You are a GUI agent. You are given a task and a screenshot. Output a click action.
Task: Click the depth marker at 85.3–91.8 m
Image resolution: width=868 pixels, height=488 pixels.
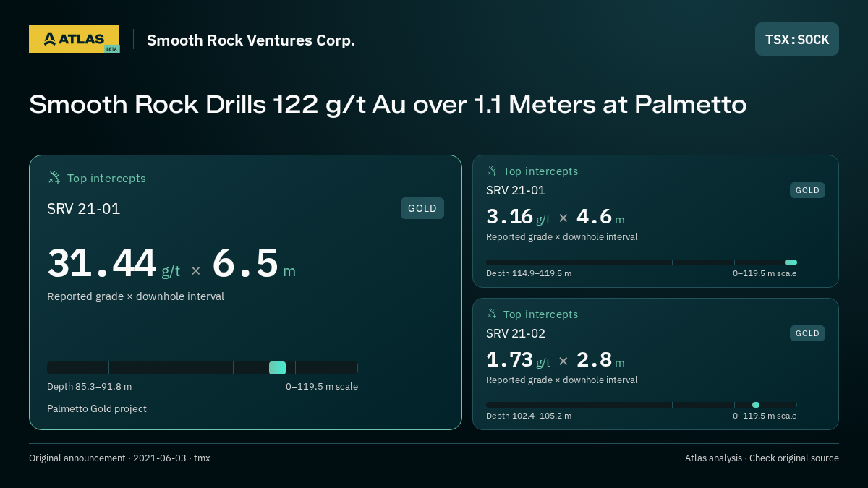(x=277, y=368)
